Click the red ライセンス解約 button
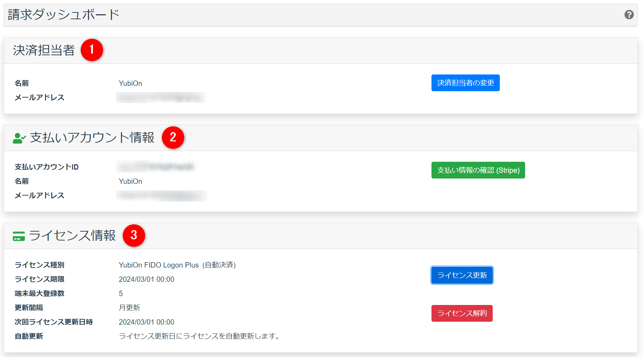The width and height of the screenshot is (644, 357). pyautogui.click(x=462, y=314)
